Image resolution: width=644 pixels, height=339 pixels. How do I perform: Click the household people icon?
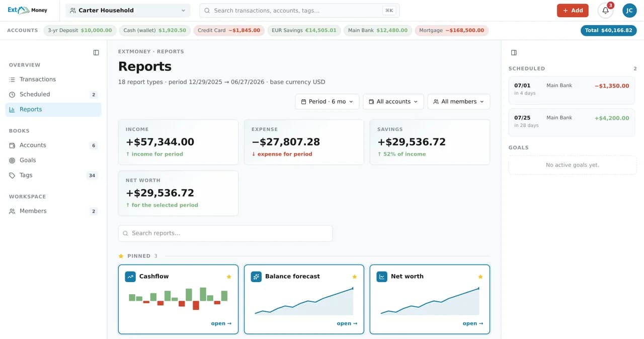point(73,10)
